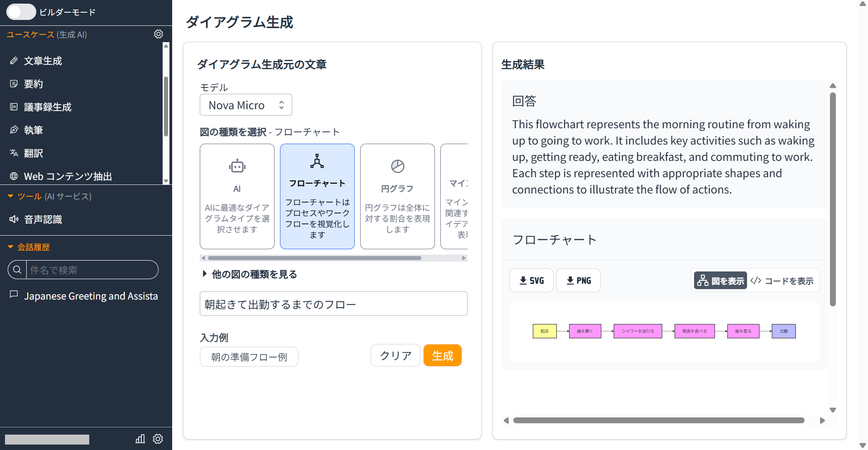Open the Nova Micro model dropdown
The width and height of the screenshot is (868, 450).
click(x=246, y=105)
